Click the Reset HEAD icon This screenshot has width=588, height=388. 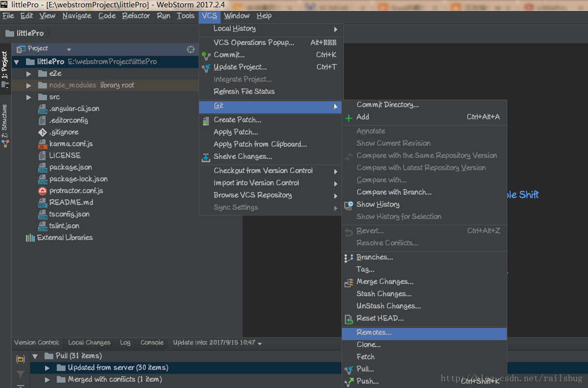point(348,319)
